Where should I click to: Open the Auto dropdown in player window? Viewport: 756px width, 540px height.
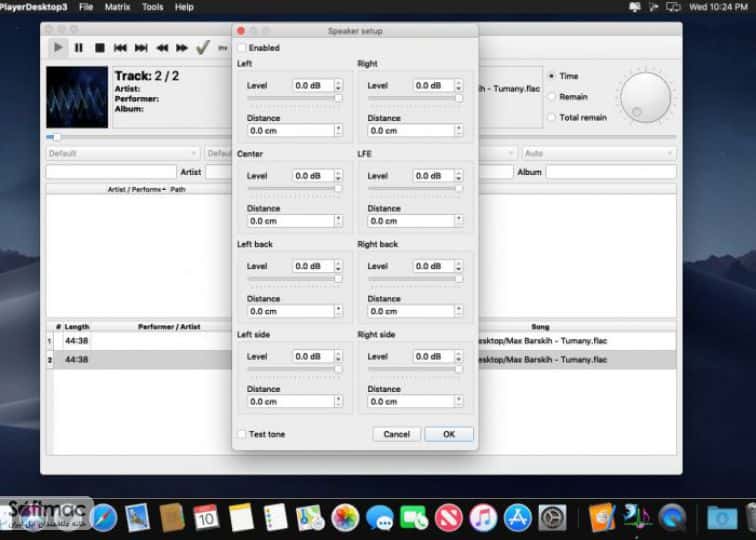click(x=598, y=153)
